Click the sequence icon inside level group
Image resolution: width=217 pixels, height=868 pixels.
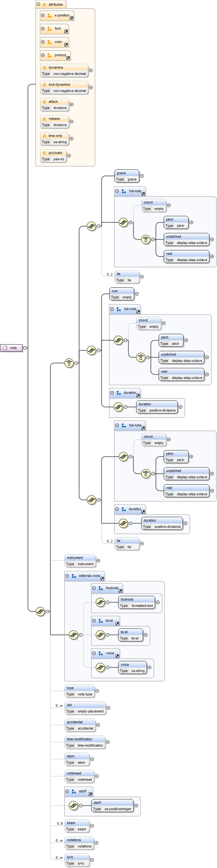point(100,635)
